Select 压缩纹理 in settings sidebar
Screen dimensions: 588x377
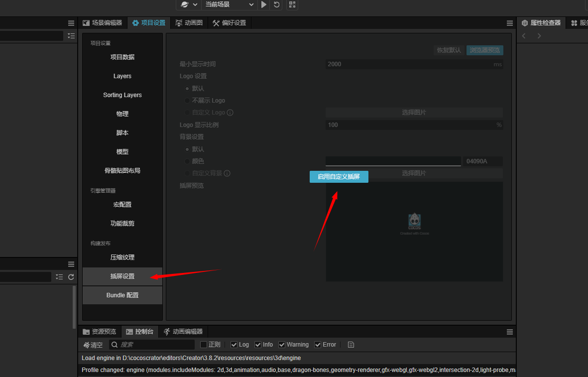[122, 257]
